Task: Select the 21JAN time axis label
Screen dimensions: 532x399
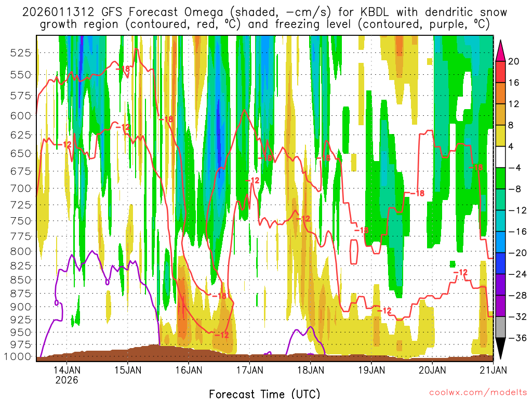Action: (494, 370)
